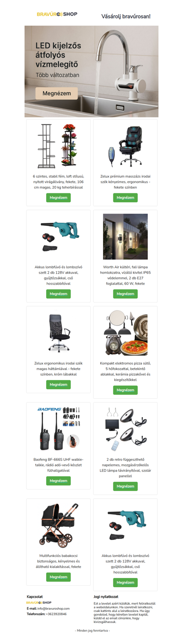Open the first cordless leaf blower image
The width and height of the screenshot is (183, 644).
point(58,237)
